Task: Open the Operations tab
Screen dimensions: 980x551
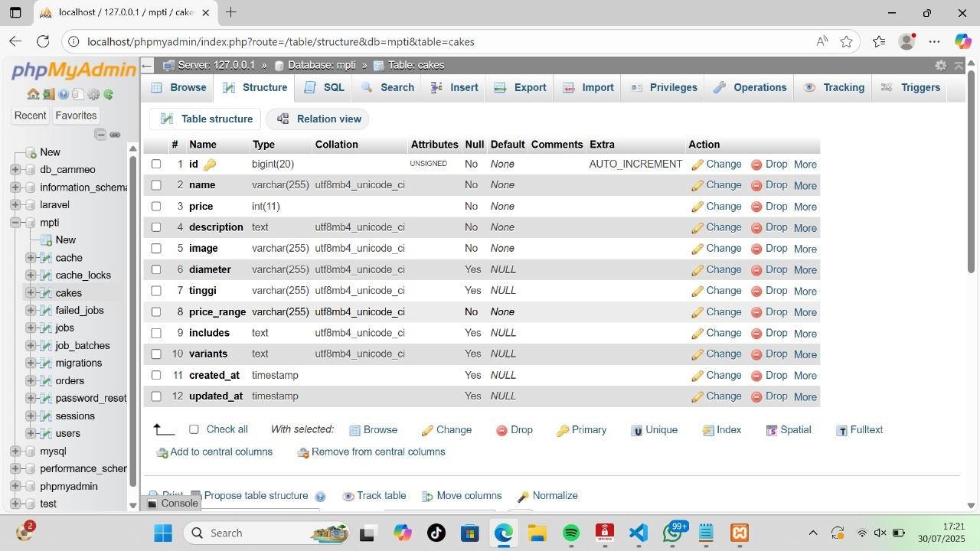Action: coord(750,87)
